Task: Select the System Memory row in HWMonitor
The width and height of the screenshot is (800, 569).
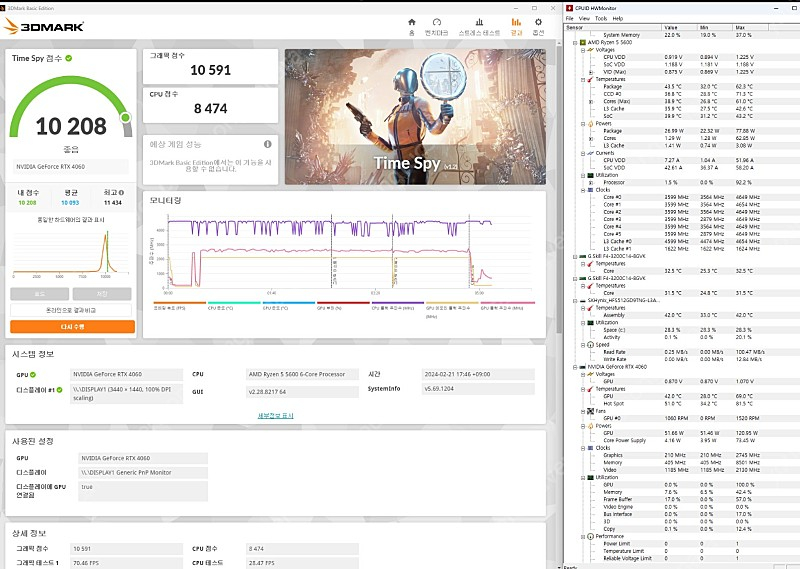Action: (x=681, y=35)
